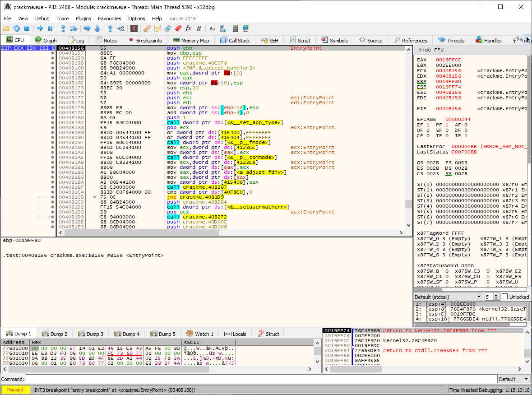Screen dimensions: 532x395
Task: Launch the Calculator toolbar icon
Action: (235, 28)
